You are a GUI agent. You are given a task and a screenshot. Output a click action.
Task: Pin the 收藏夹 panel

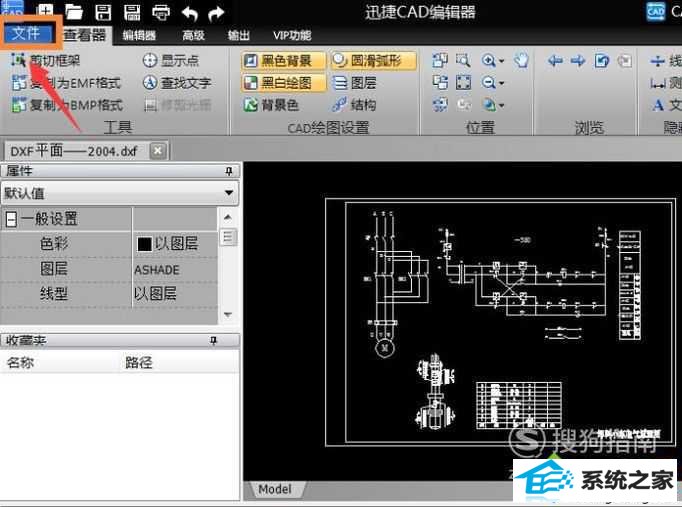point(213,340)
